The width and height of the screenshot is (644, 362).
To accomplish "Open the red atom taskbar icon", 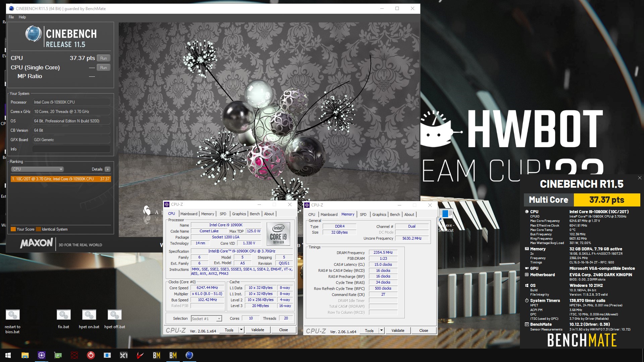I will 74,355.
